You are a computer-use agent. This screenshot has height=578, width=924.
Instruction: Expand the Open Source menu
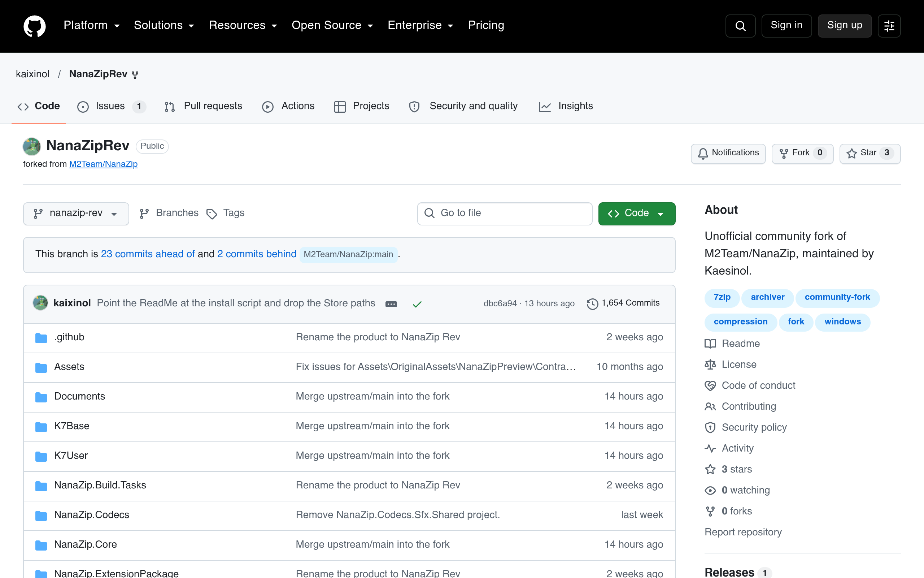[332, 25]
